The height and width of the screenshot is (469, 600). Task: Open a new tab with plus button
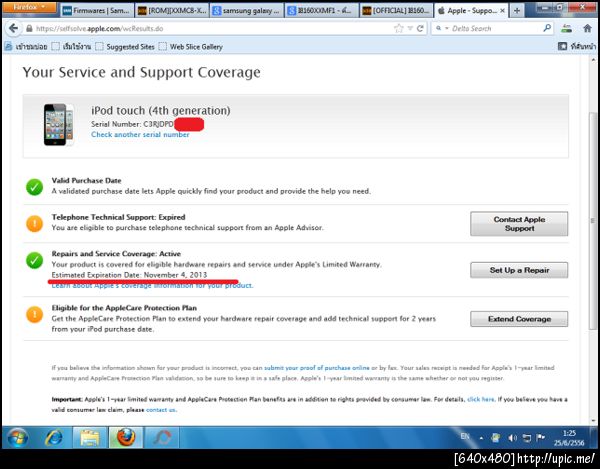[517, 11]
